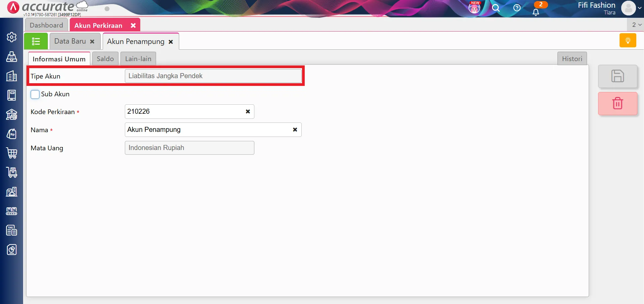Open the notifications bell

pos(536,12)
